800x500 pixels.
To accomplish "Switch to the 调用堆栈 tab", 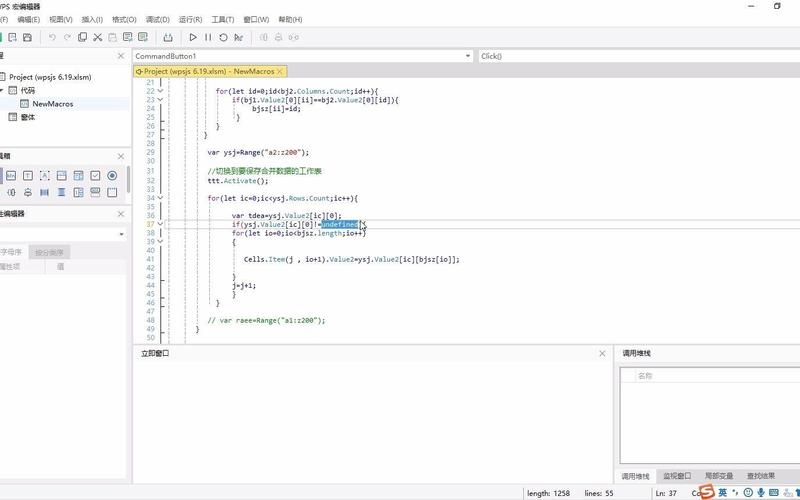I will (635, 476).
